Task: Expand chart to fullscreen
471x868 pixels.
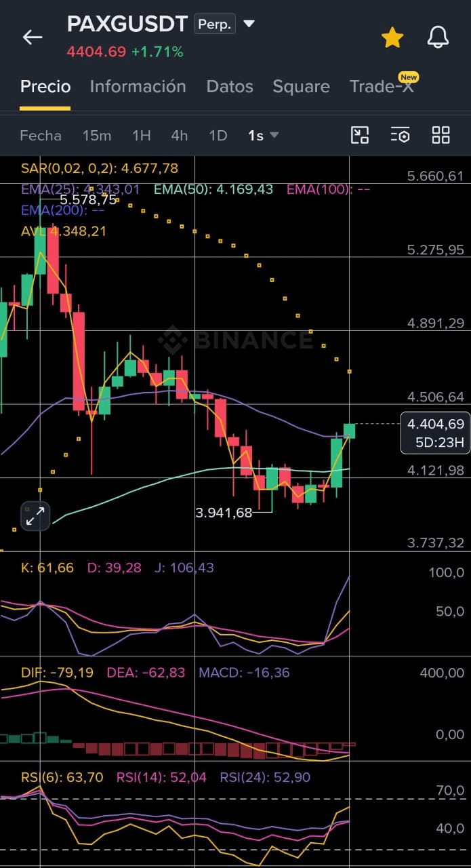Action: pos(35,516)
